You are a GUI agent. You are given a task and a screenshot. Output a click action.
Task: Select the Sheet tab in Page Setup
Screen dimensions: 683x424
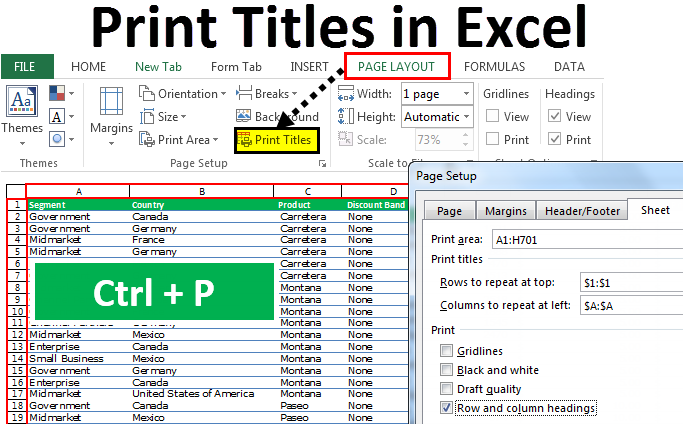tap(655, 210)
